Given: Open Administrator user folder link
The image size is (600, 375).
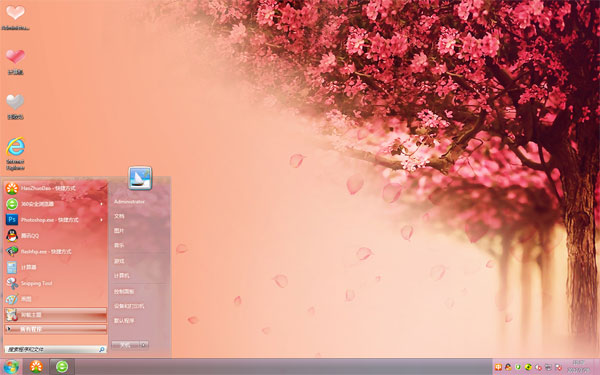Looking at the screenshot, I should [x=129, y=201].
